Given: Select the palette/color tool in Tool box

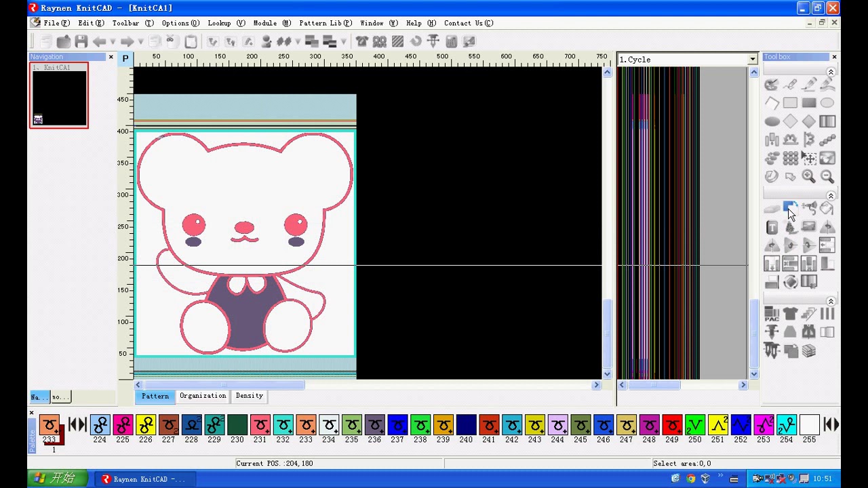Looking at the screenshot, I should pos(772,85).
